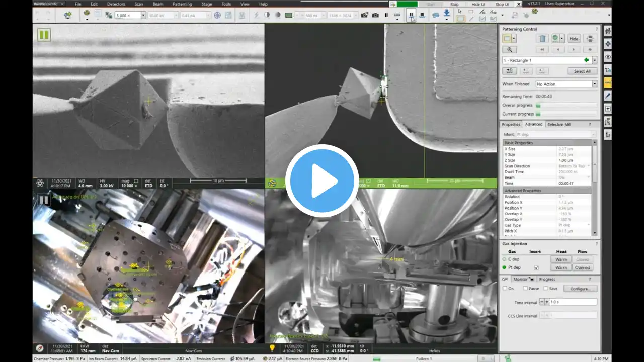Click the half-circle contrast toolbar icon
The height and width of the screenshot is (362, 644).
pos(267,15)
